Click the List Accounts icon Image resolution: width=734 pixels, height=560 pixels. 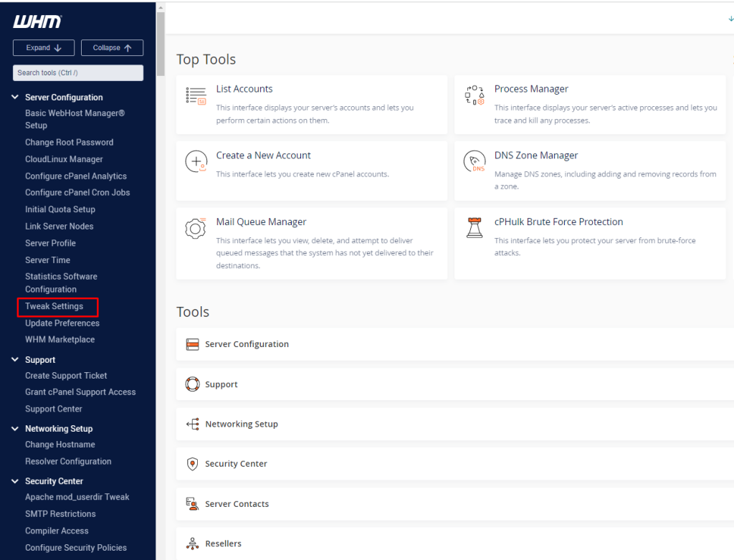coord(196,96)
